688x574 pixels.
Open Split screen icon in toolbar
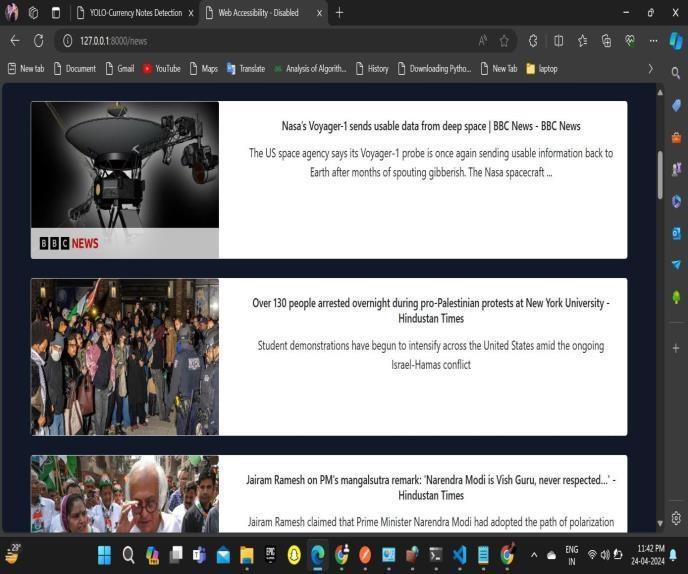pyautogui.click(x=558, y=41)
